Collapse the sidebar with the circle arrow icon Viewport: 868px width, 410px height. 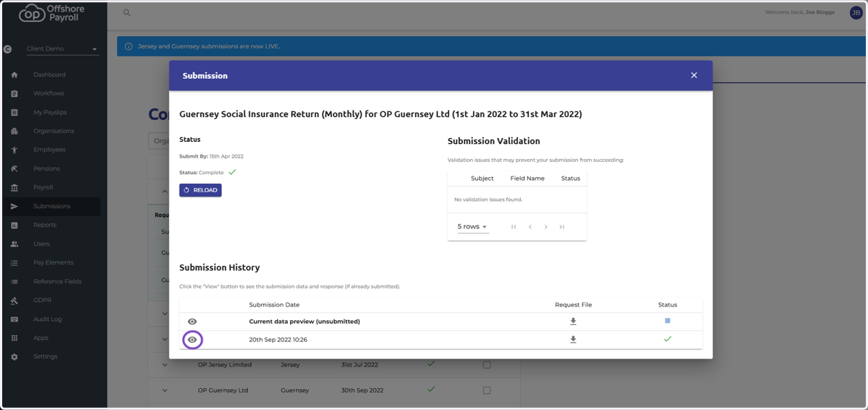coord(7,49)
